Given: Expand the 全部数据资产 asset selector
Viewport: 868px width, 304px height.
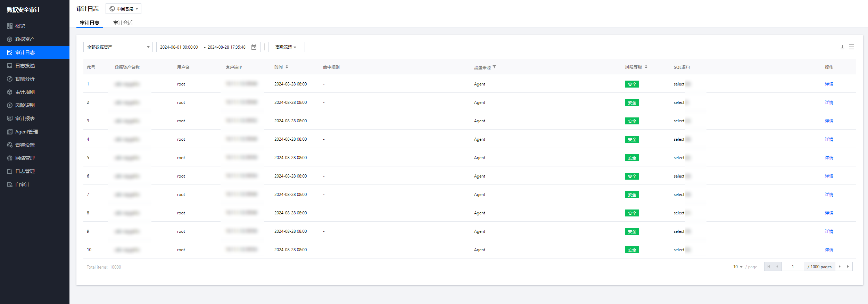Looking at the screenshot, I should (118, 47).
